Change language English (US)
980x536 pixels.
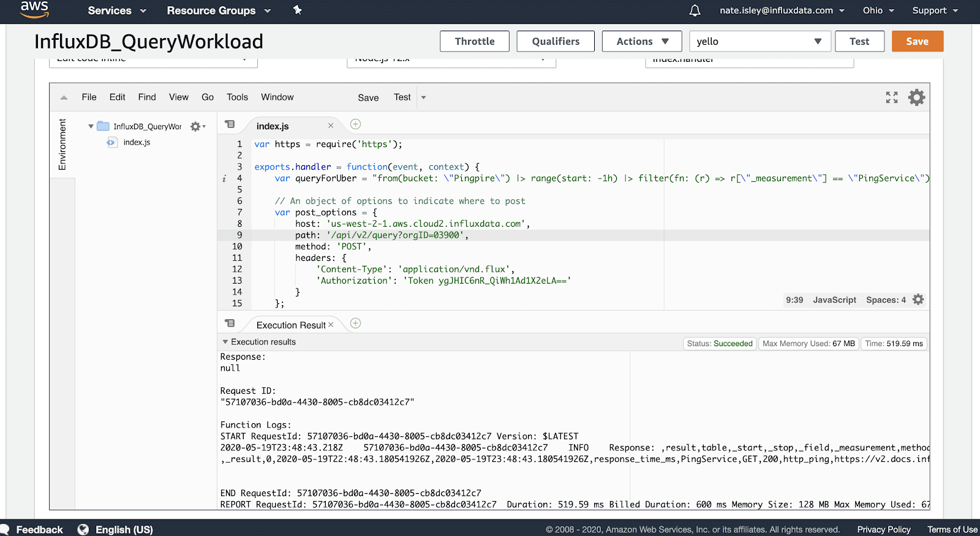click(124, 529)
